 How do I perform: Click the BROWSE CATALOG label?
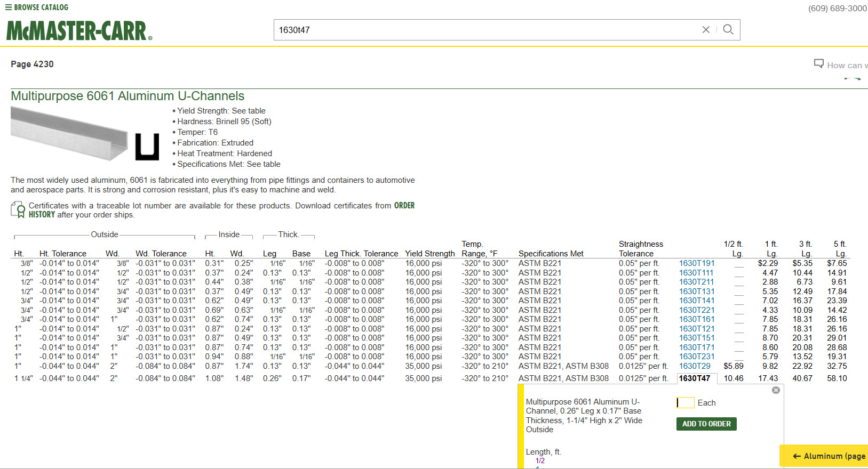[x=41, y=7]
